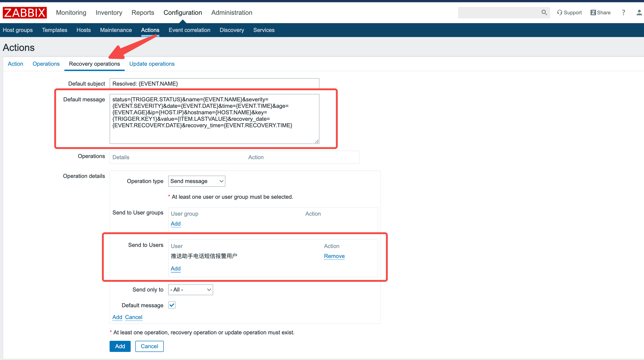
Task: Remove the 推送助手电话短信报警用户 user
Action: click(x=334, y=256)
